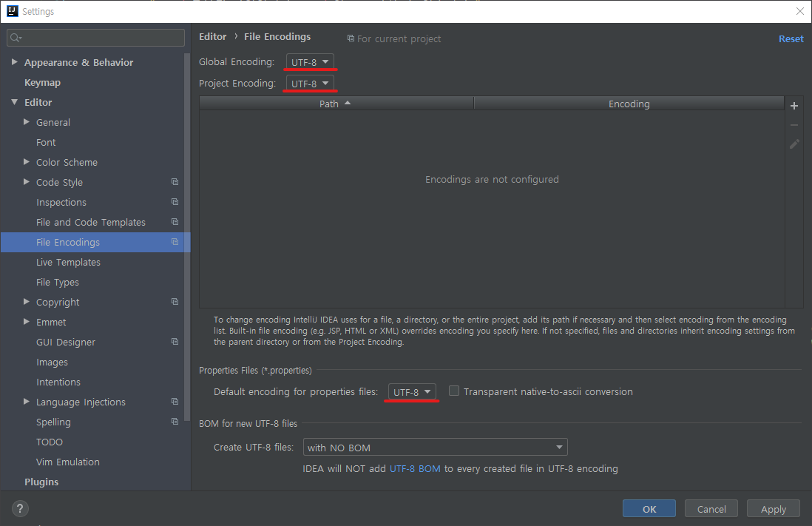Open Vim Emulation settings

(x=67, y=462)
